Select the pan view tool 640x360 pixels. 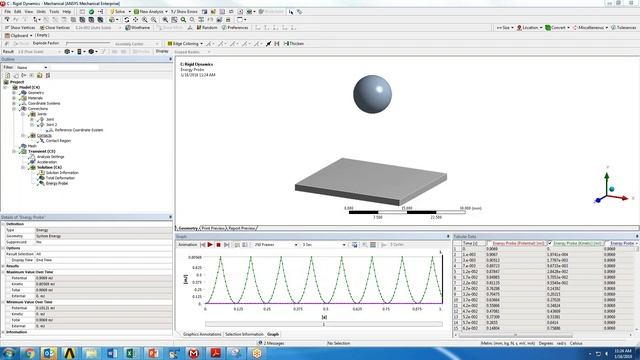tap(136, 20)
